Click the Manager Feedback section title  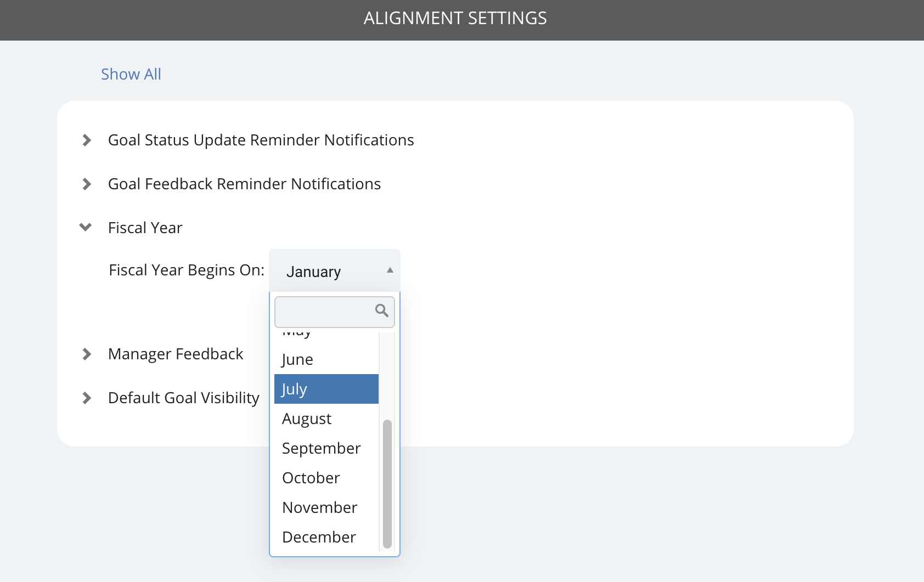(x=176, y=354)
